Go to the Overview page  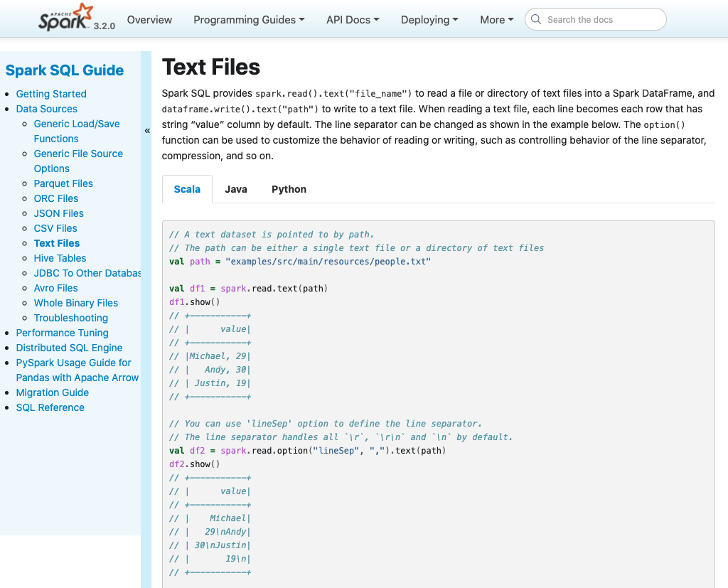[149, 20]
